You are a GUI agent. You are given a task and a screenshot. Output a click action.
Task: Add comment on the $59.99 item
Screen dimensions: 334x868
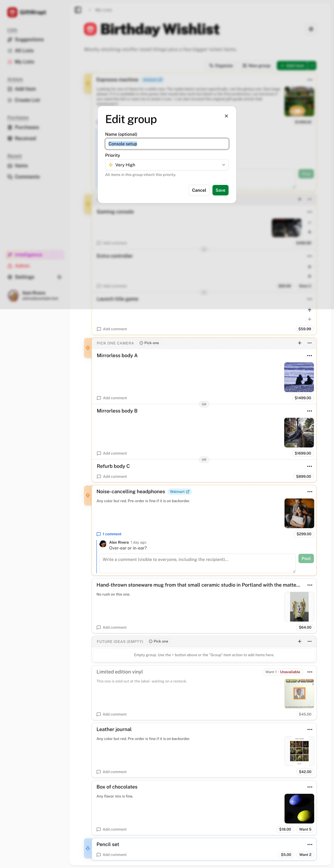(112, 329)
